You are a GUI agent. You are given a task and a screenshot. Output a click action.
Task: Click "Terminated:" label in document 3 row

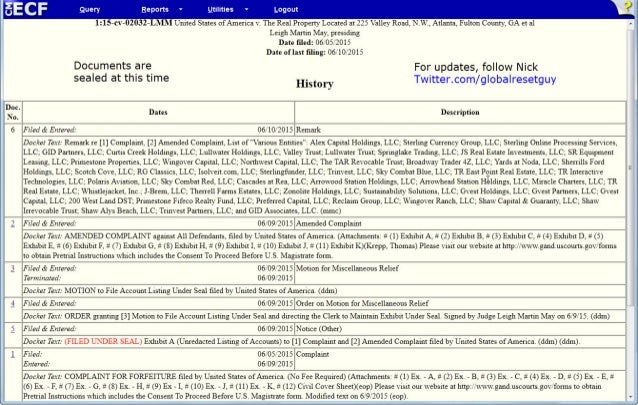(x=42, y=278)
